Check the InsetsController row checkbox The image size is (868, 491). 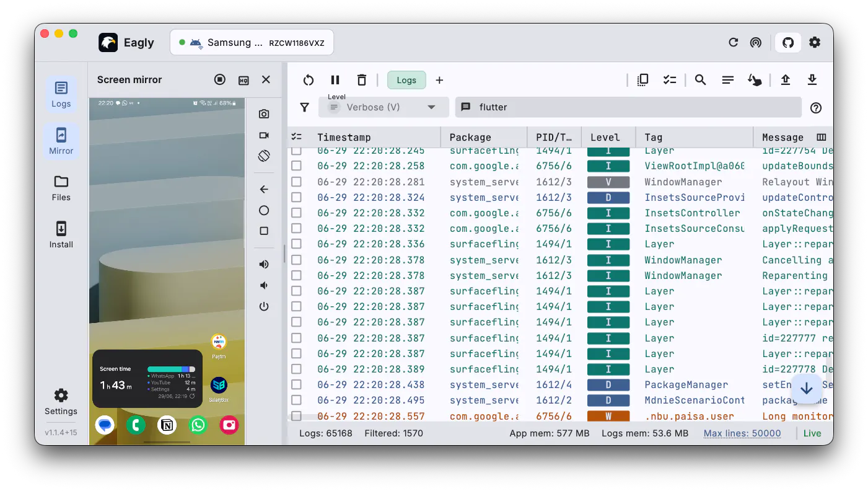pos(296,213)
